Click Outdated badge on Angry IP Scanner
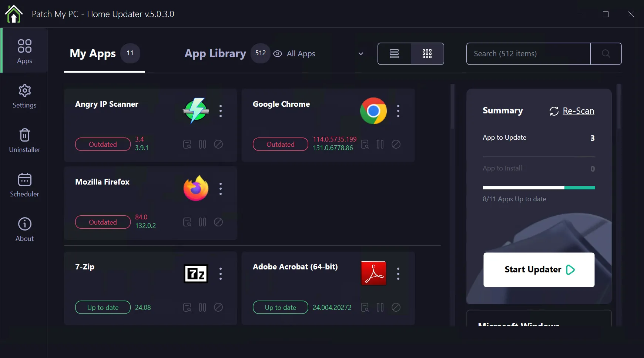 click(x=103, y=144)
